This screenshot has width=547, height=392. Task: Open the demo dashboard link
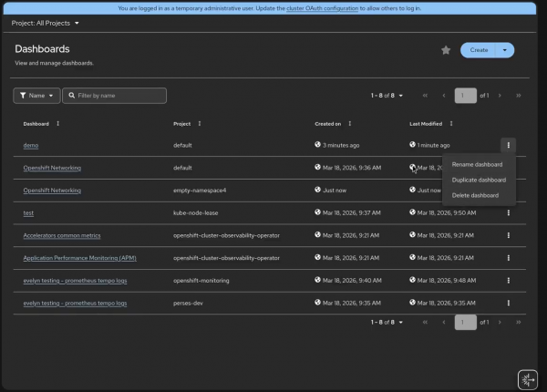point(31,145)
